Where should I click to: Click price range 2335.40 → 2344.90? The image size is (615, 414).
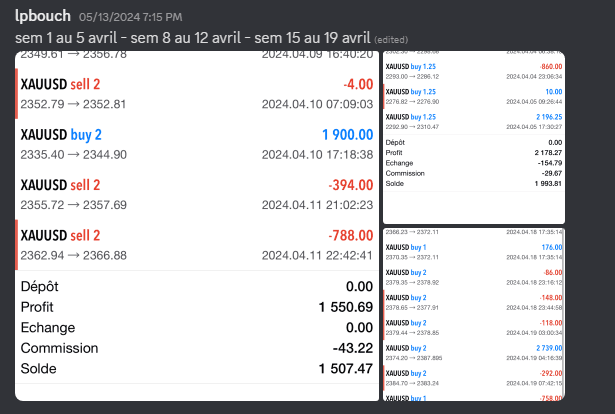click(x=73, y=155)
